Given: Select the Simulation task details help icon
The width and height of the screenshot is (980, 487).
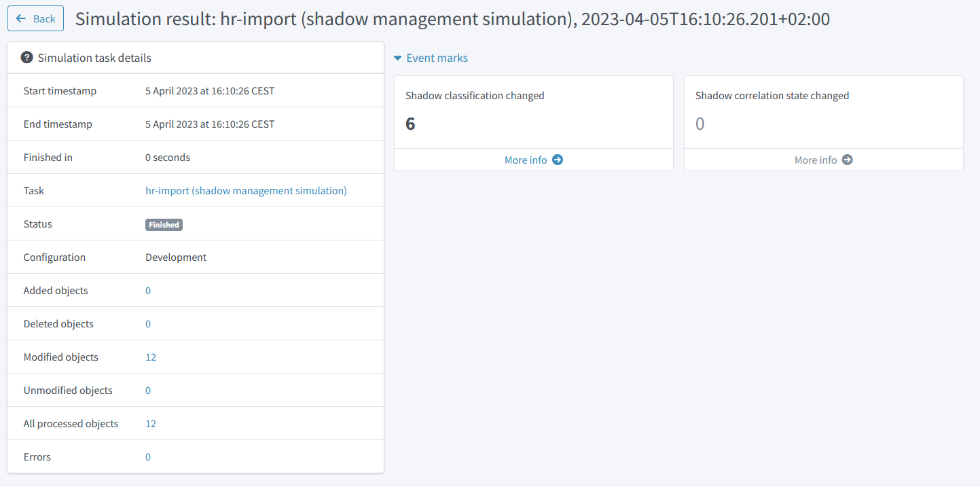Looking at the screenshot, I should (26, 57).
